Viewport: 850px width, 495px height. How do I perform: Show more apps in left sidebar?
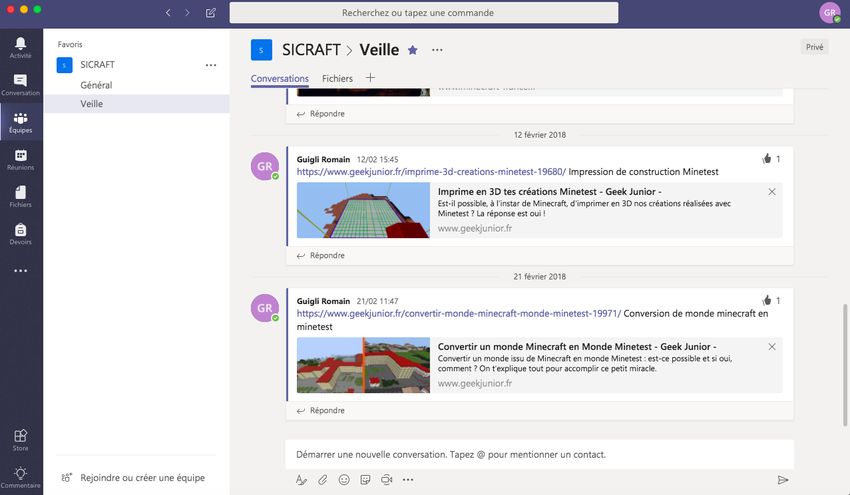coord(21,271)
